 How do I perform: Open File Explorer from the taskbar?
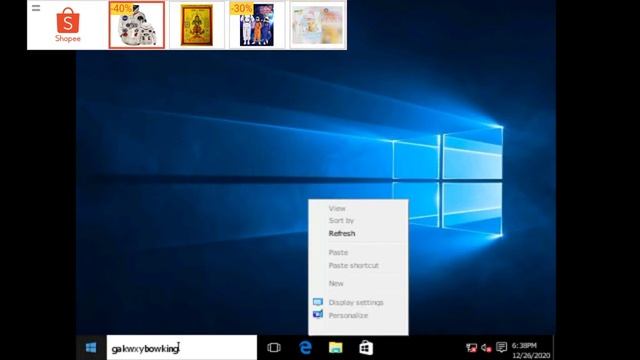336,348
